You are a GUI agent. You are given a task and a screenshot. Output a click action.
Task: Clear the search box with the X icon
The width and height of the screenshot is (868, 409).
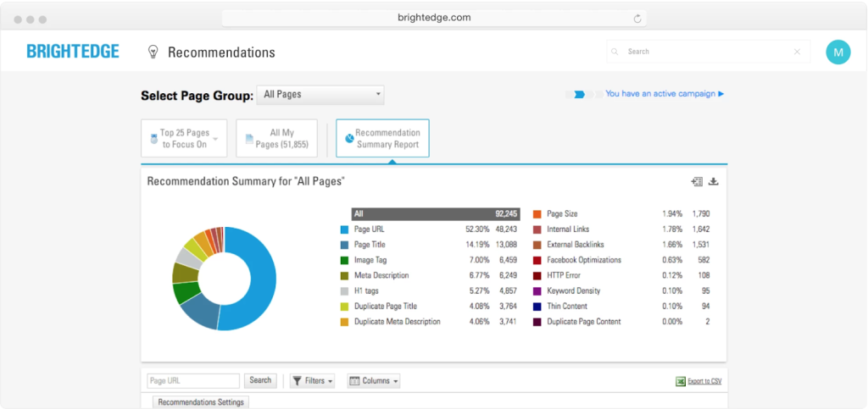(797, 52)
